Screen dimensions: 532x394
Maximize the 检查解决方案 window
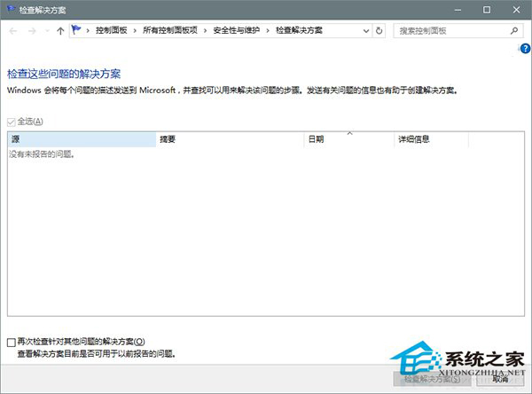[x=487, y=10]
